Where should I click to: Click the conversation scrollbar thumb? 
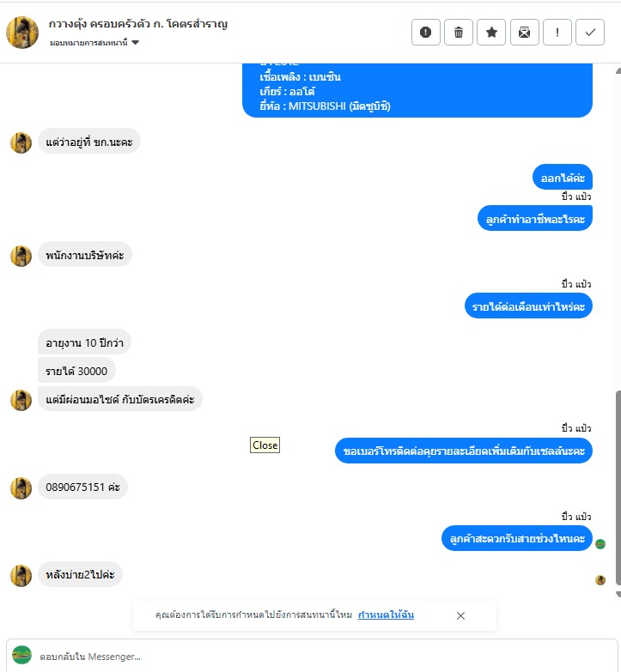618,487
